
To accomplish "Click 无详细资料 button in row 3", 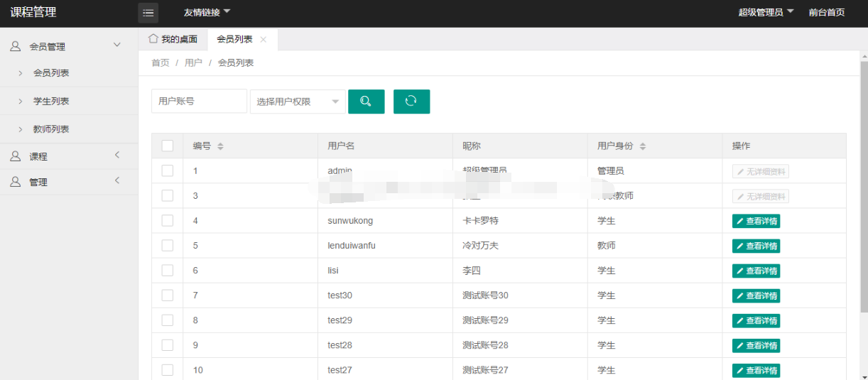I will [761, 196].
